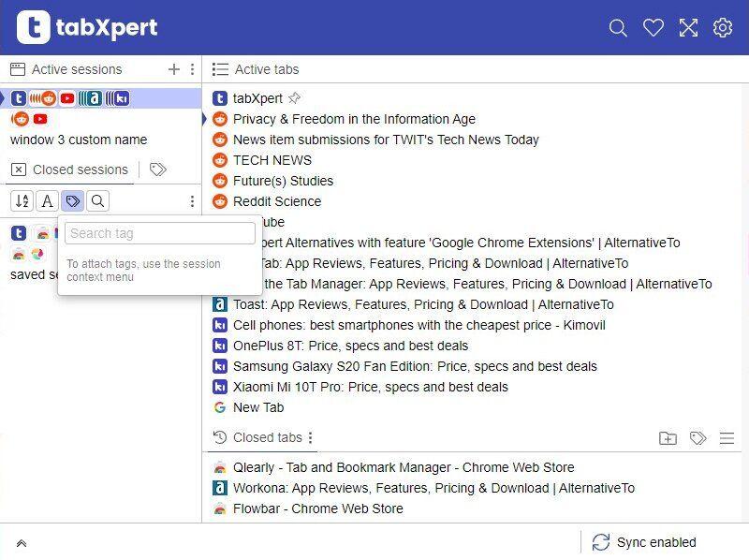Open closed sessions toolbar three-dot menu
This screenshot has width=749, height=560.
click(193, 201)
